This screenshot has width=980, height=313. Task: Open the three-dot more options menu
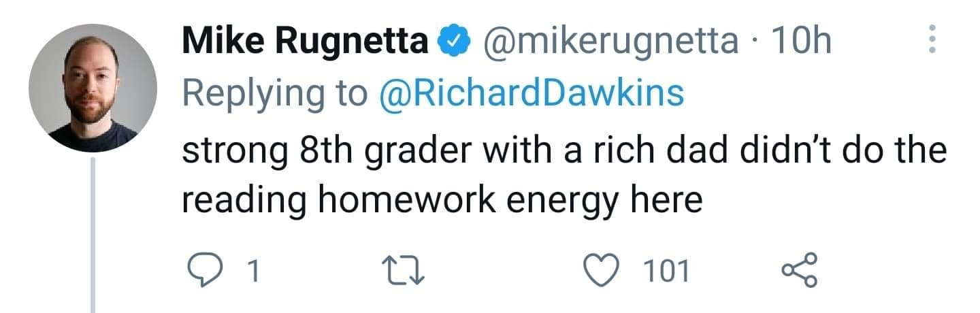click(932, 40)
